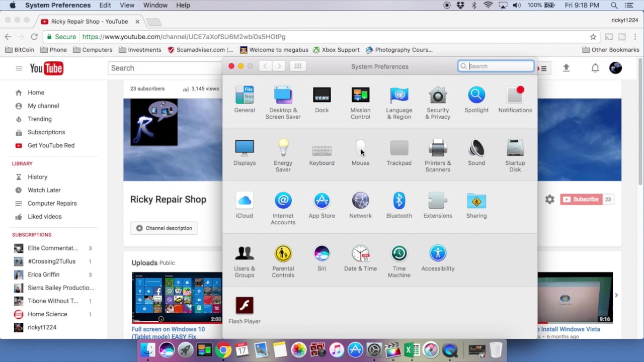
Task: Open the Apple menu
Action: coord(13,5)
